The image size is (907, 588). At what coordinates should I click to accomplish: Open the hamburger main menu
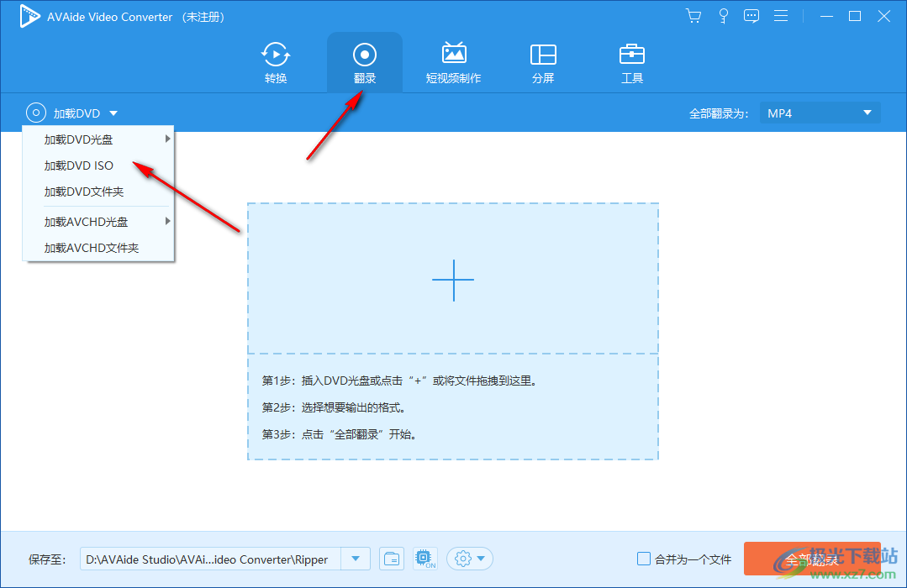pos(781,16)
